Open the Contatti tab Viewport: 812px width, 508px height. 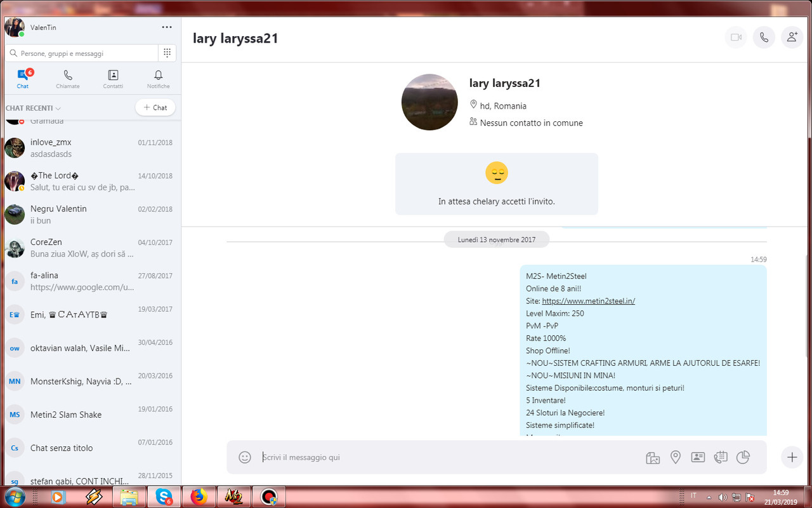[x=113, y=79]
